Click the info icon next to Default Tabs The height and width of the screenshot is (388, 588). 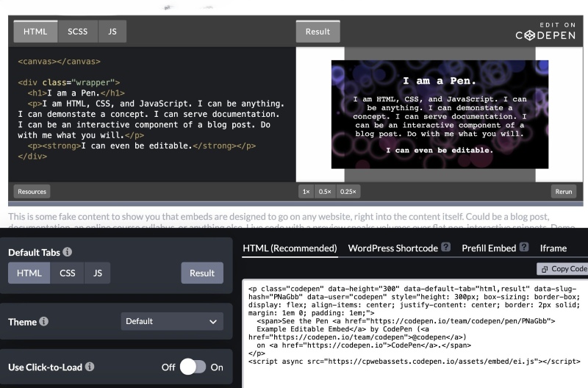[68, 252]
